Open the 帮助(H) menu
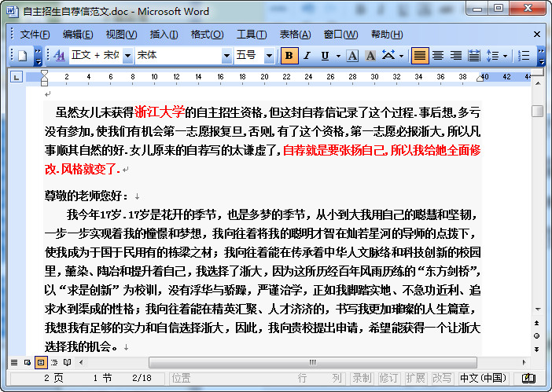552x392 pixels. tap(387, 35)
